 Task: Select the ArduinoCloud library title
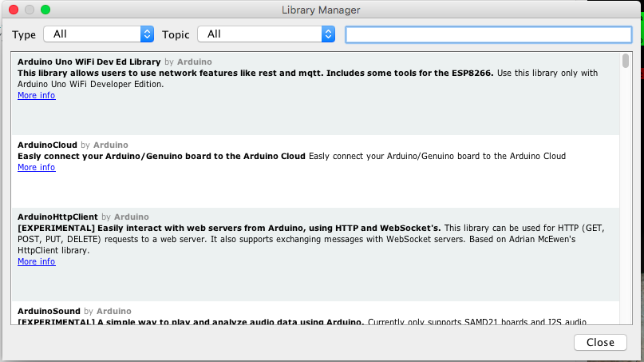coord(47,145)
